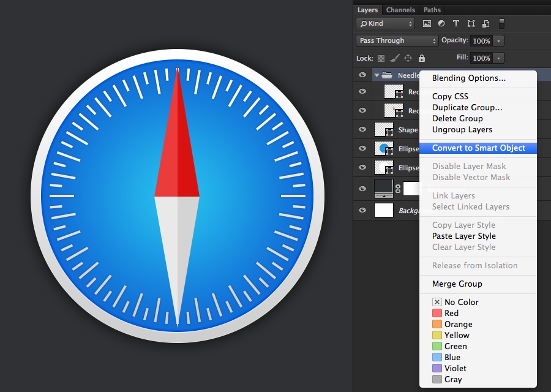Filter for adjustment layers icon
The width and height of the screenshot is (551, 392).
click(x=441, y=23)
